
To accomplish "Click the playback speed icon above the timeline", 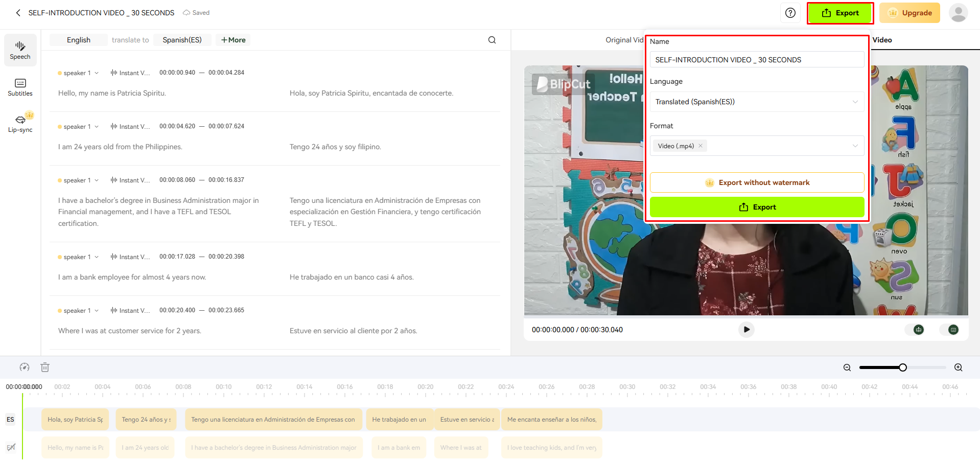I will pos(24,367).
